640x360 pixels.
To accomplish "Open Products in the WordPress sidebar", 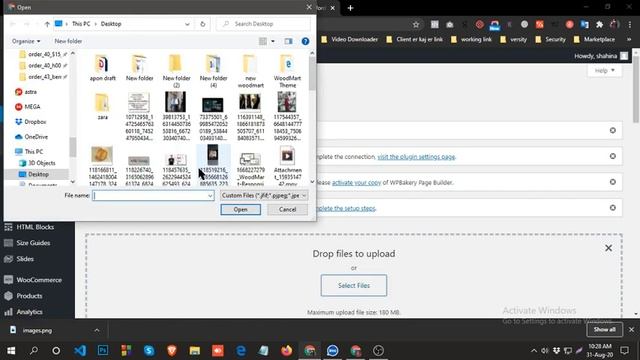I will point(29,296).
